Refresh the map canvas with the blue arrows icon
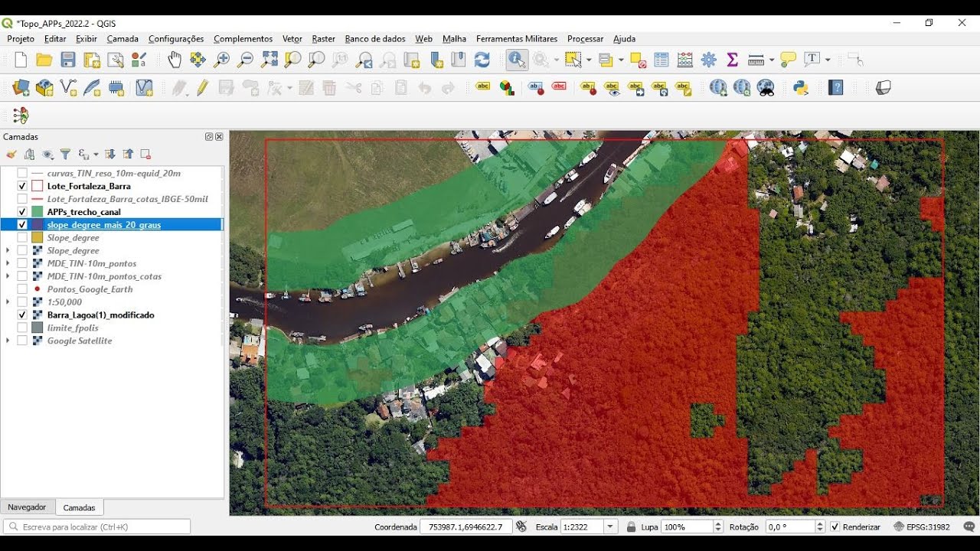 pos(482,60)
